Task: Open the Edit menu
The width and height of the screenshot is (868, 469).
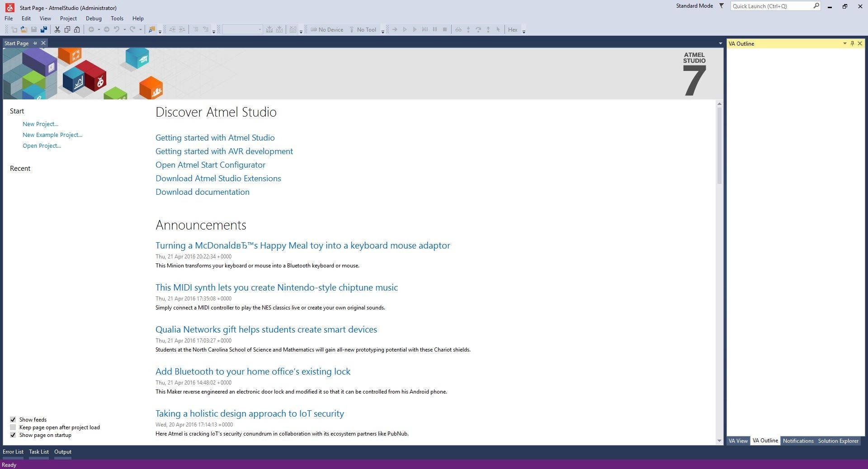Action: 26,19
